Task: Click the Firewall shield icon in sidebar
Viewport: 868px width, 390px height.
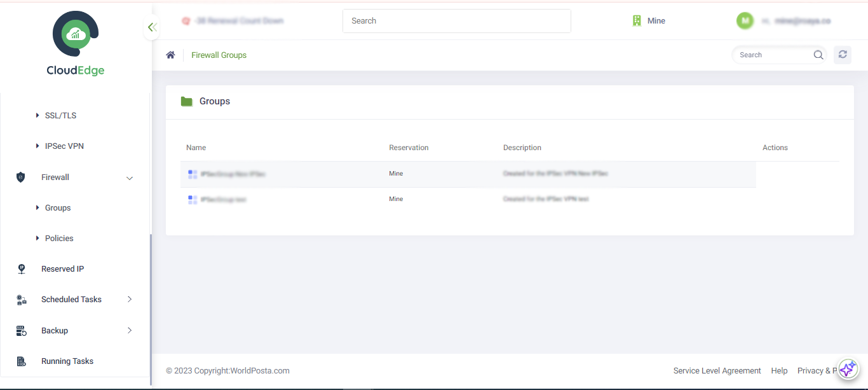Action: coord(21,177)
